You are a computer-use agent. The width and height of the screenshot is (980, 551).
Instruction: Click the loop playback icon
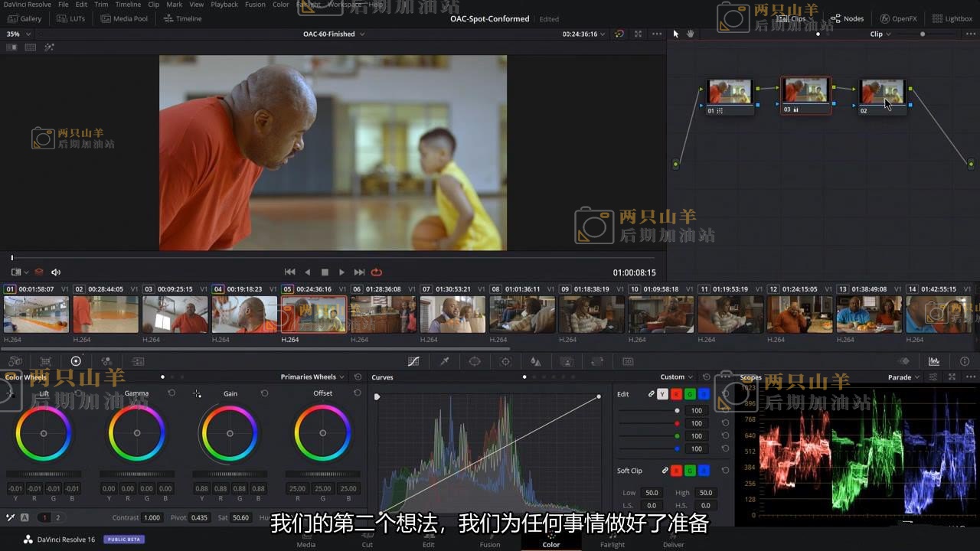click(376, 272)
